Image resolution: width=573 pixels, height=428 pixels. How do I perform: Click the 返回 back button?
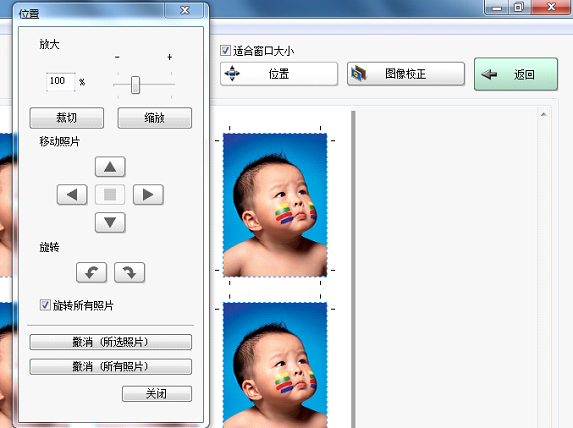tap(516, 74)
